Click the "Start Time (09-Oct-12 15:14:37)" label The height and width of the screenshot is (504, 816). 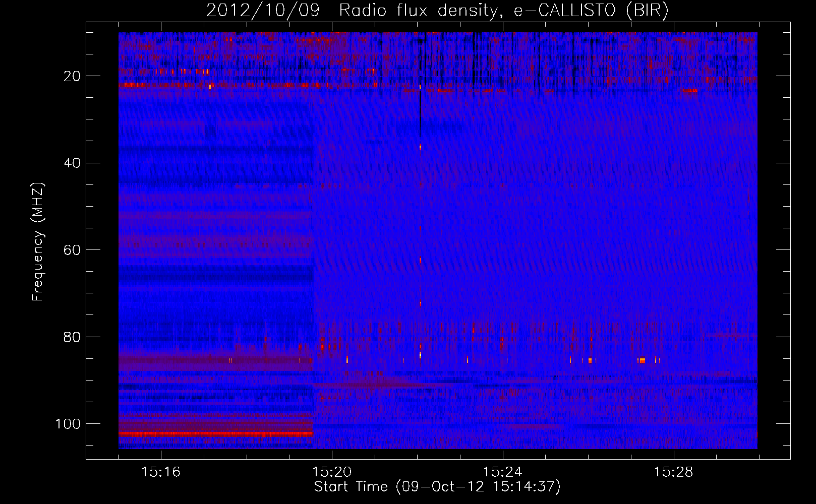tap(437, 487)
